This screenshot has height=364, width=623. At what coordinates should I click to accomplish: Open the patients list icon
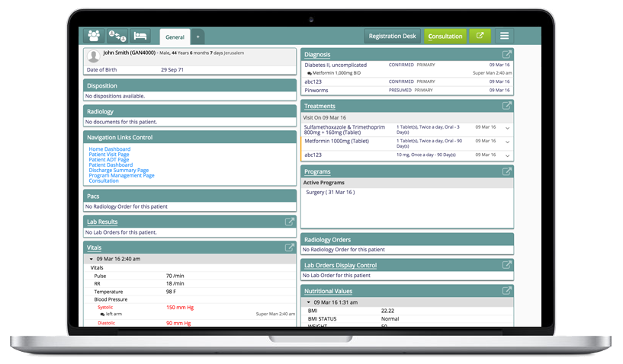[94, 36]
